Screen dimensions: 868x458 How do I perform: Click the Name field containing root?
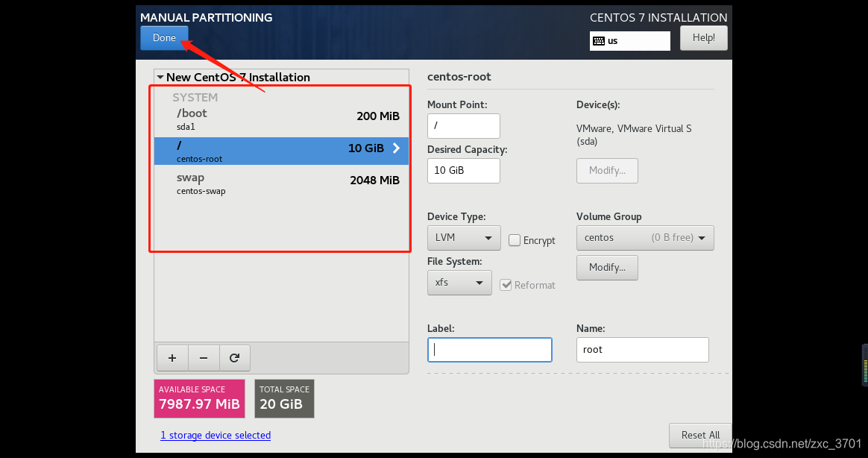coord(642,350)
